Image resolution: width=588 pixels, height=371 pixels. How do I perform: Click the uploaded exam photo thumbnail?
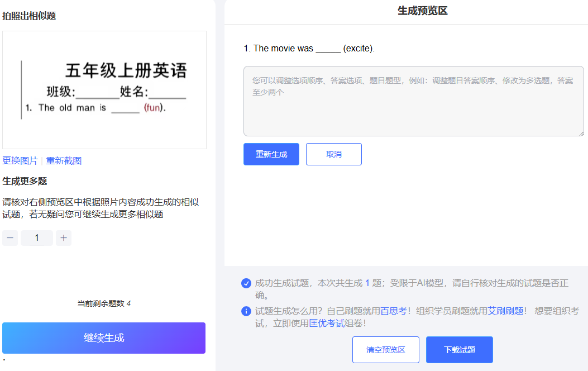coord(104,90)
